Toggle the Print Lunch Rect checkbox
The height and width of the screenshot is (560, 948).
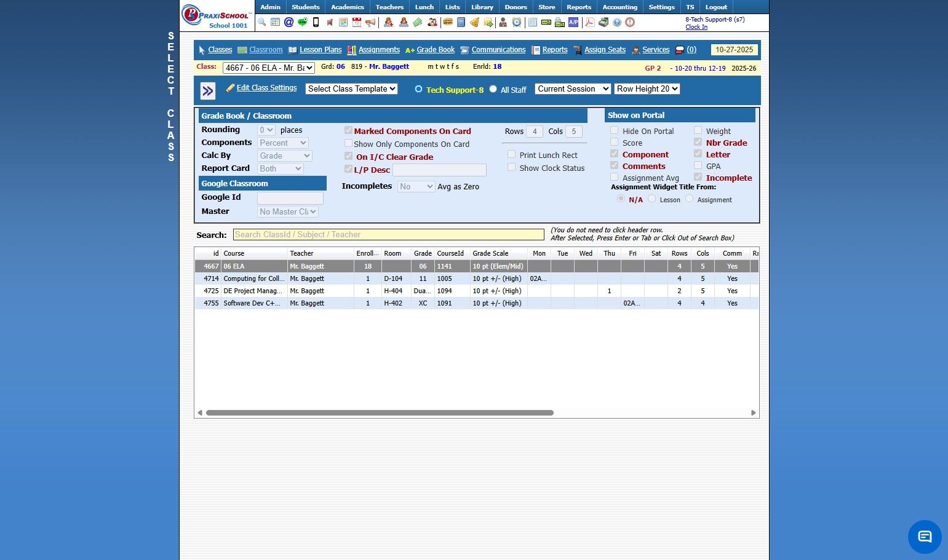click(511, 155)
